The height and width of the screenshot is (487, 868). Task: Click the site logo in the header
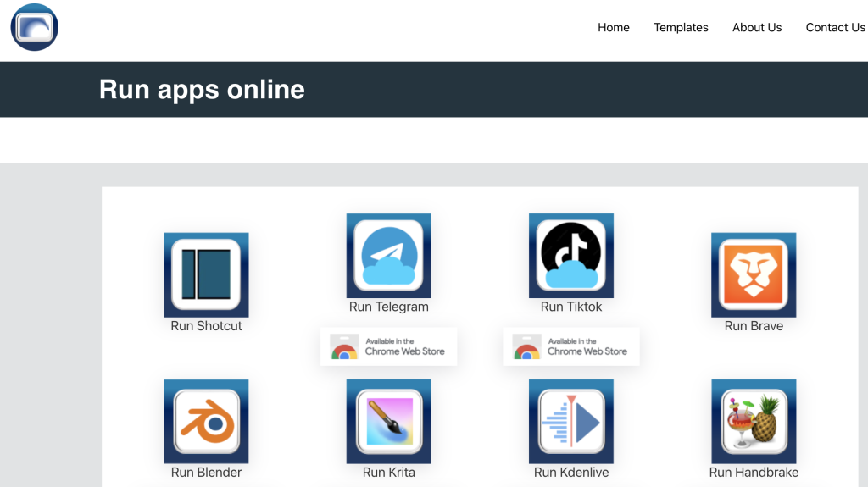pyautogui.click(x=34, y=27)
